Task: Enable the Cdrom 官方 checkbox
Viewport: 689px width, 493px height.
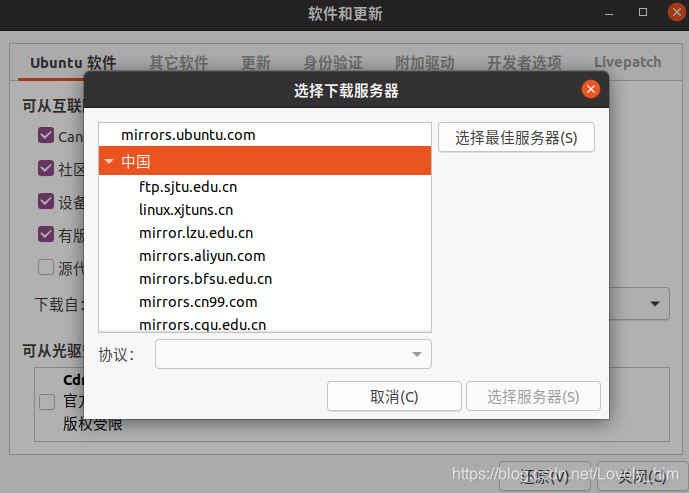Action: (x=47, y=402)
